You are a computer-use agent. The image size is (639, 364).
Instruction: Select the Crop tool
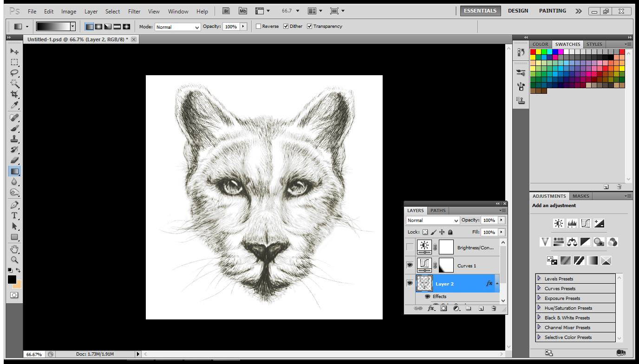click(15, 95)
